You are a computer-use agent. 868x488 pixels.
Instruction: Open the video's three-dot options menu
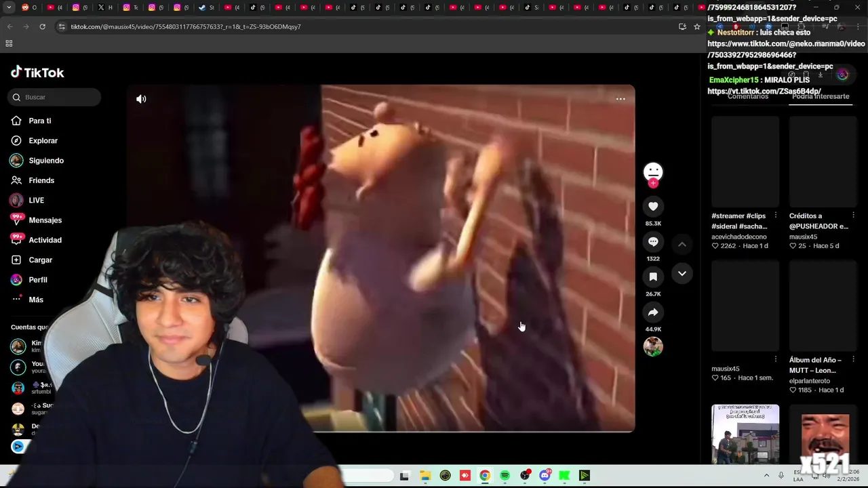pyautogui.click(x=620, y=99)
